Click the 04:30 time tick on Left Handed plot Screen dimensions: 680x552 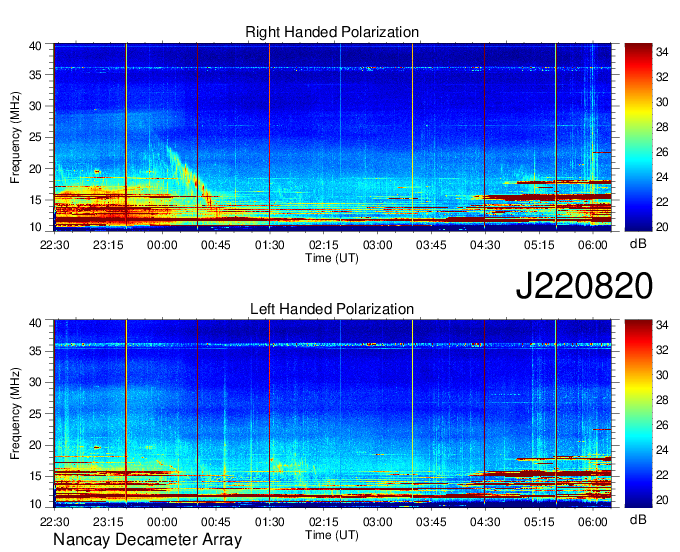click(x=485, y=522)
